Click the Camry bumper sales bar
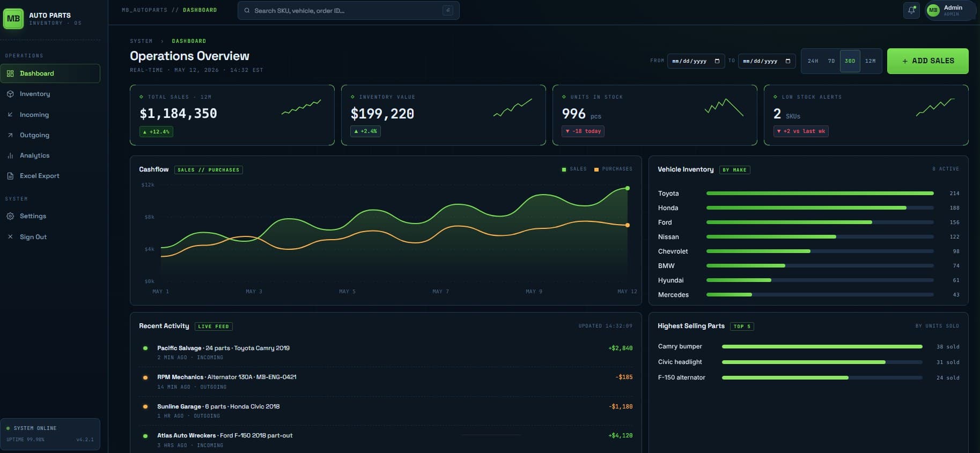Image resolution: width=980 pixels, height=453 pixels. pos(822,347)
